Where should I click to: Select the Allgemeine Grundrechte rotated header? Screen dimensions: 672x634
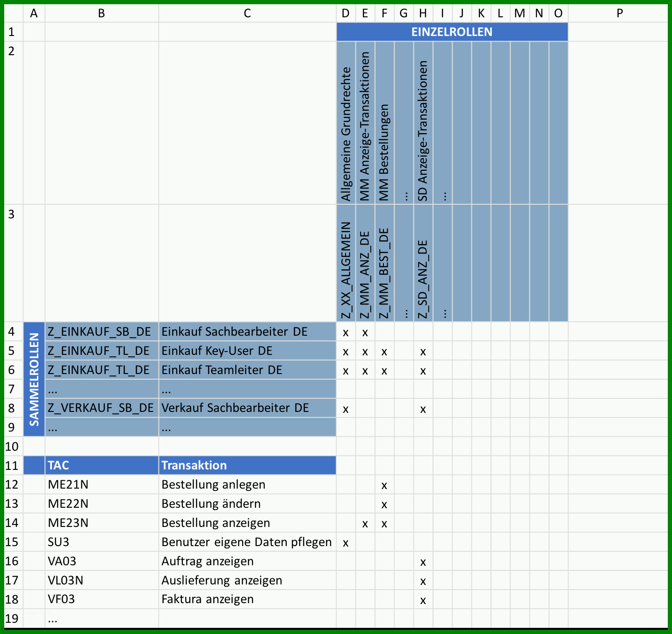pyautogui.click(x=346, y=123)
